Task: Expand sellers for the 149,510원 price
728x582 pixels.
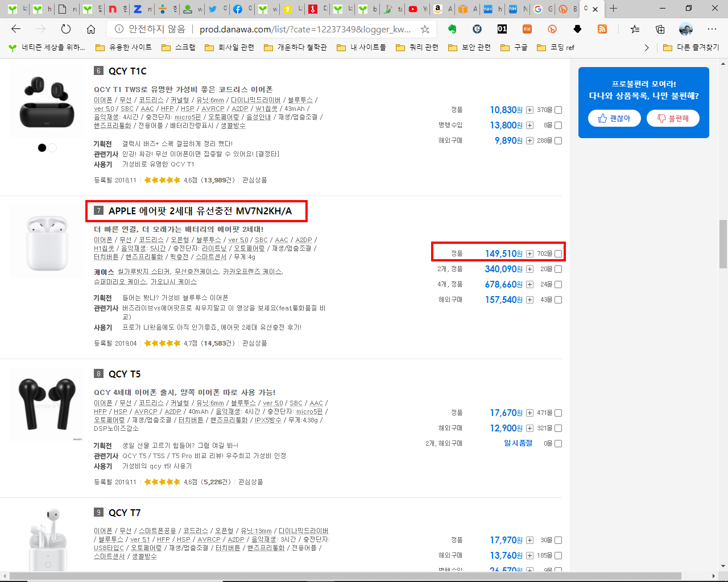Action: (x=530, y=254)
